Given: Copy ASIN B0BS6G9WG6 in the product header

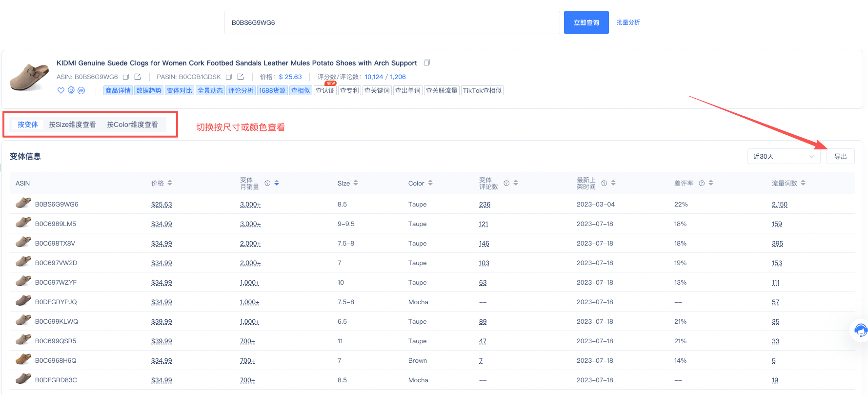Looking at the screenshot, I should click(x=126, y=77).
